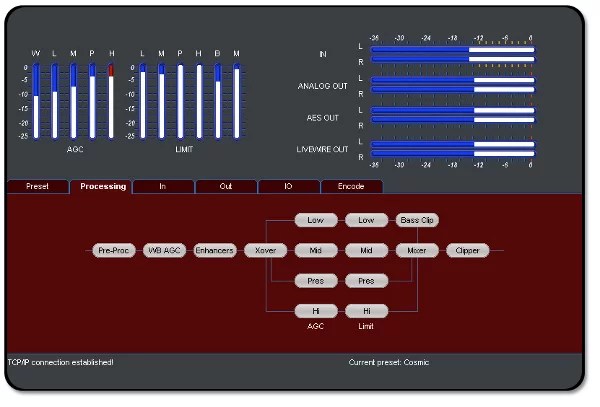Open the Pre-Proc processing block
Viewport: 600px width, 407px height.
[114, 250]
